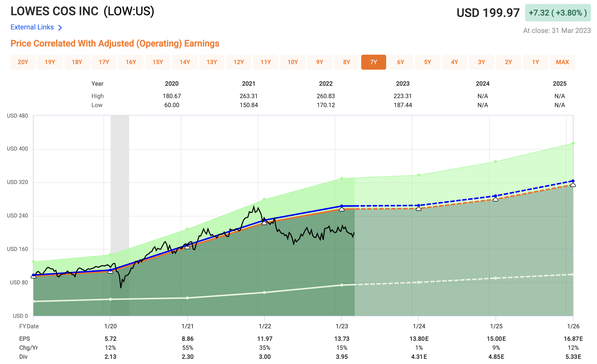Click the 1/21 Chg/Yr value 55%
The height and width of the screenshot is (364, 597).
point(188,348)
